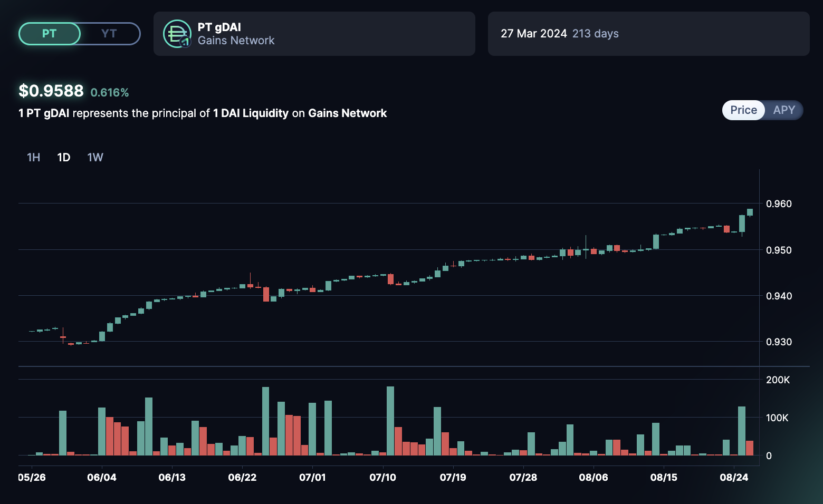The image size is (823, 504).
Task: Switch to the YT token toggle
Action: click(109, 34)
